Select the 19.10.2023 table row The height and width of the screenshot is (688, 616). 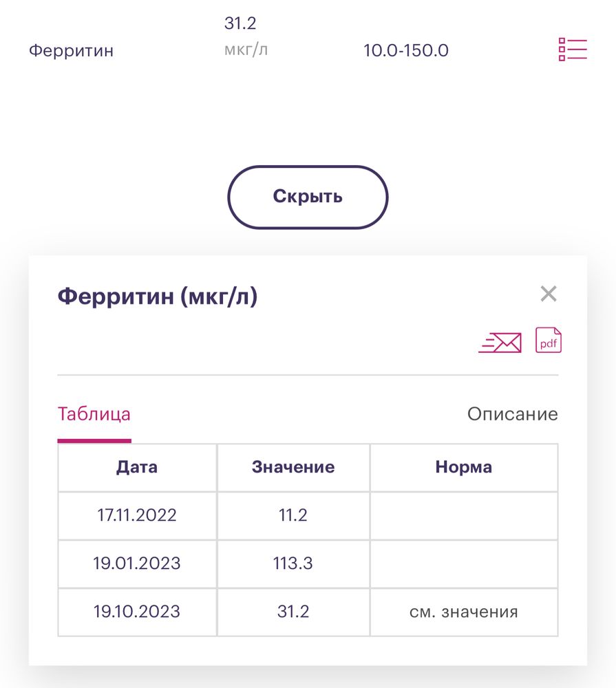point(136,611)
